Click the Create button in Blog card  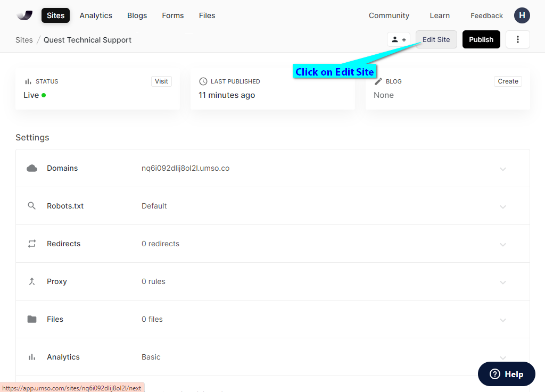pos(508,81)
